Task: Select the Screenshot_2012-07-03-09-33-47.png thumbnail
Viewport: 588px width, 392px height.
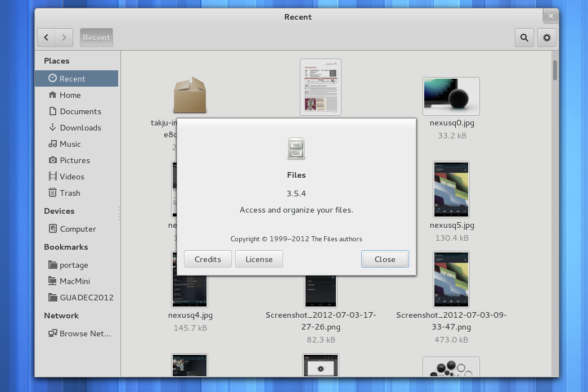Action: point(451,279)
